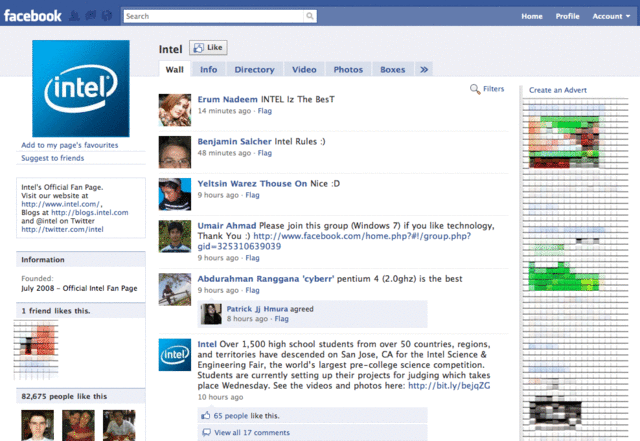Click the name Benjamin Salcher
The height and width of the screenshot is (441, 640).
click(x=234, y=141)
